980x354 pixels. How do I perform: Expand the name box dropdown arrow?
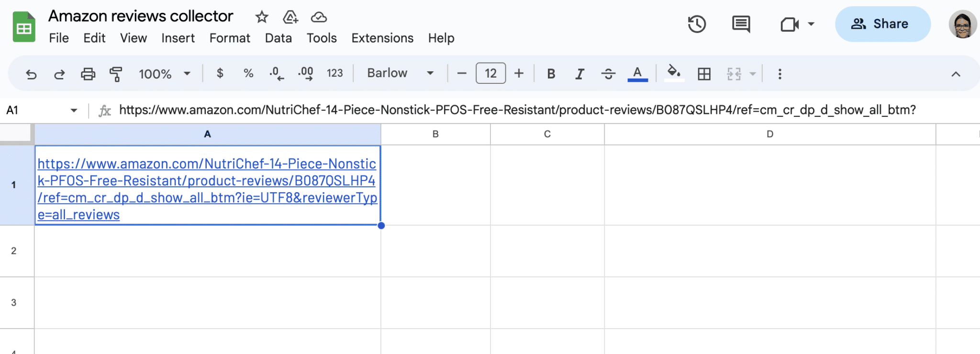(74, 110)
